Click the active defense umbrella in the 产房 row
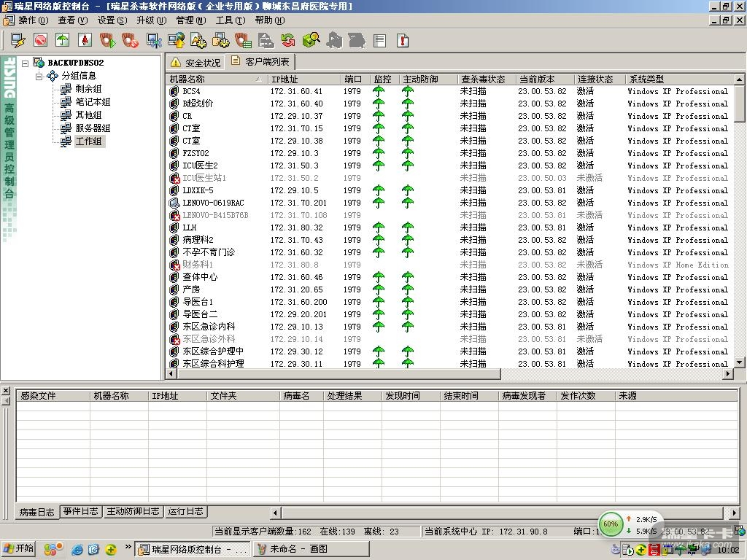The image size is (747, 560). coord(407,289)
